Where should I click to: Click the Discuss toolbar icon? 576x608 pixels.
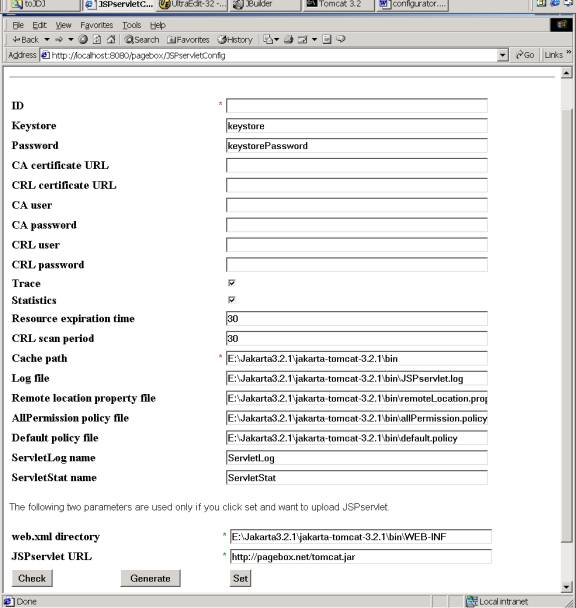tap(327, 40)
